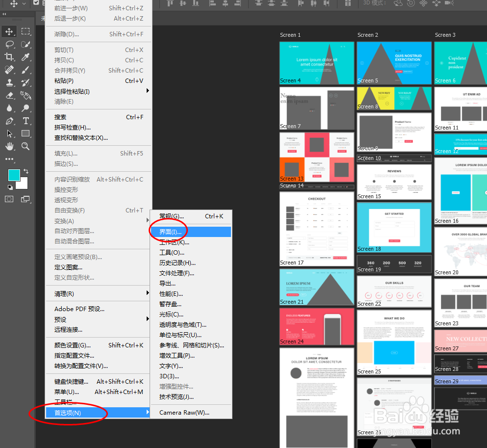Select the History Brush tool
This screenshot has height=448, width=487.
click(26, 82)
